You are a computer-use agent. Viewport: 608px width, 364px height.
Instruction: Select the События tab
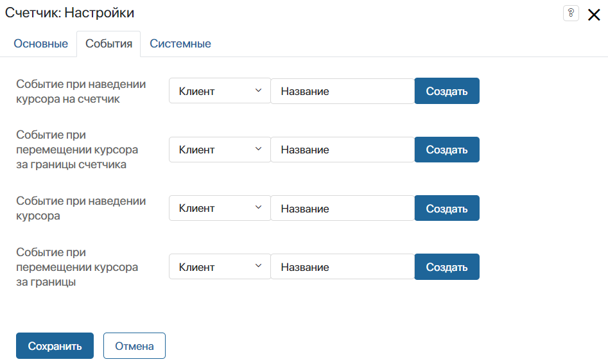(109, 44)
